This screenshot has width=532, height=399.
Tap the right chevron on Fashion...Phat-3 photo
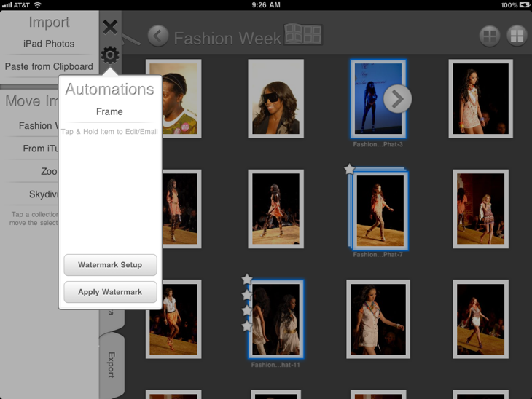(397, 99)
